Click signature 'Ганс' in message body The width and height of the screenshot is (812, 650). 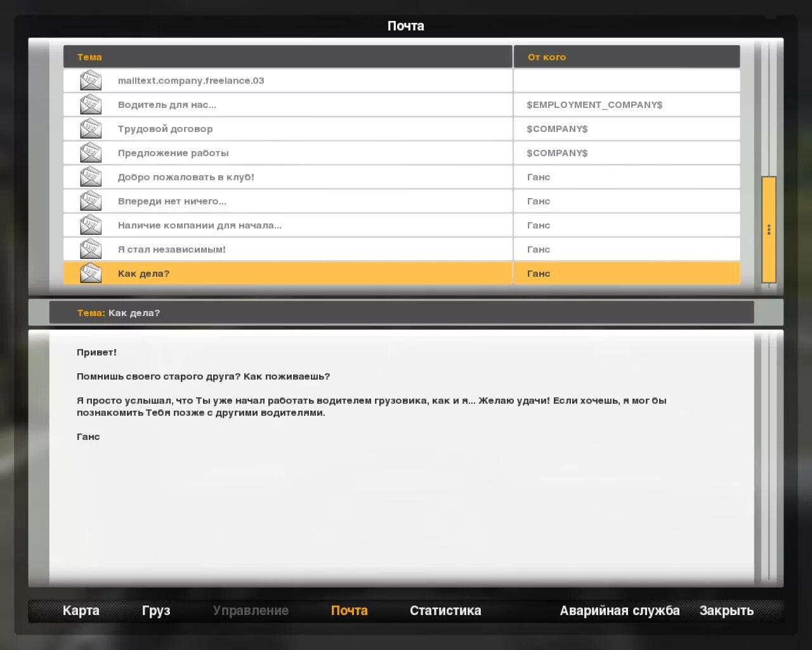pyautogui.click(x=88, y=437)
